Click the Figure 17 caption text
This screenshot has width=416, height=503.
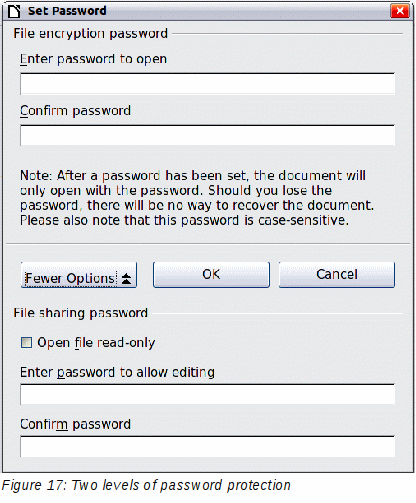click(146, 485)
